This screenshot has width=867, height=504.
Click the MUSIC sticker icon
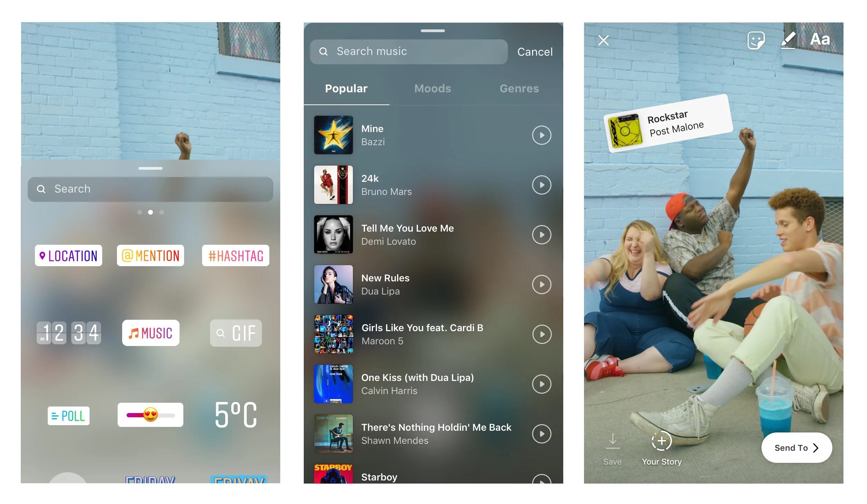pyautogui.click(x=151, y=332)
